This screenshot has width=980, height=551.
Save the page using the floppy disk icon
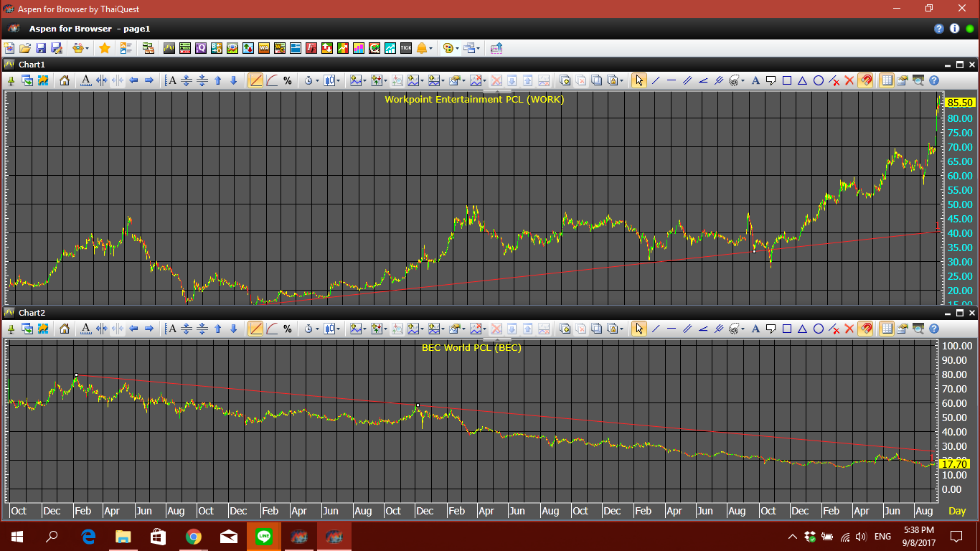(x=41, y=48)
